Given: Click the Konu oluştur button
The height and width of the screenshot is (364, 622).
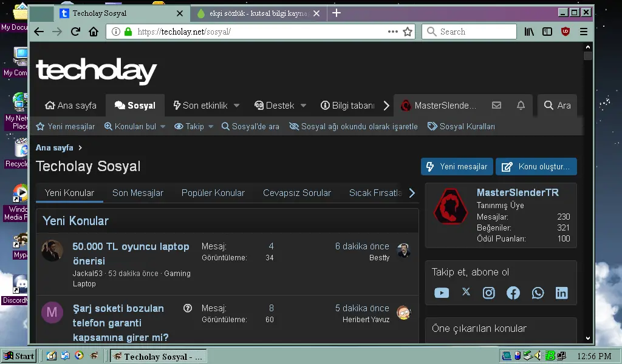Looking at the screenshot, I should pyautogui.click(x=536, y=166).
